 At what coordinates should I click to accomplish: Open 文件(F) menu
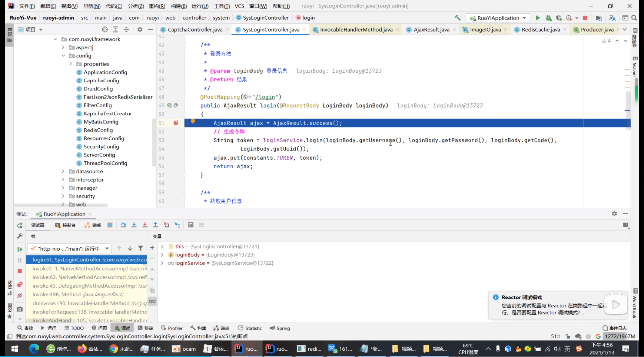(27, 6)
